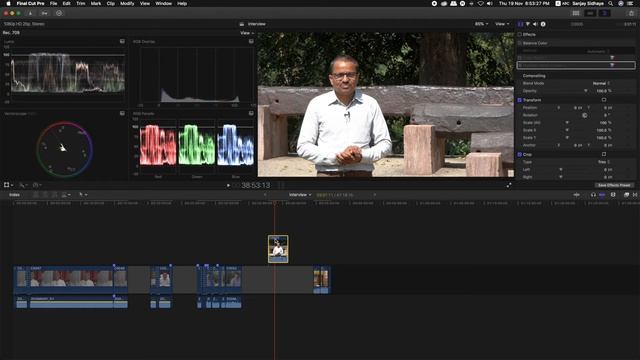Show the effects browser icon
Screen dimensions: 640x360
627,195
